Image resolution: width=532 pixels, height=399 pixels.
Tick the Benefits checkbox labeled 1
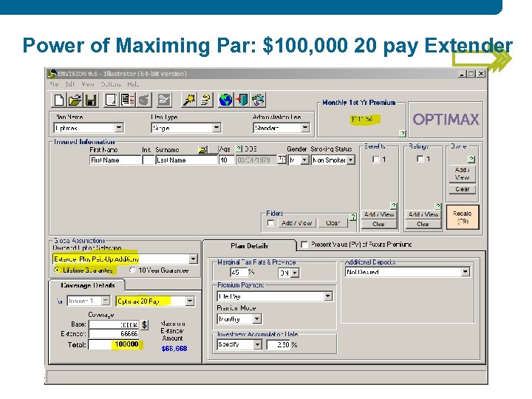(x=375, y=159)
